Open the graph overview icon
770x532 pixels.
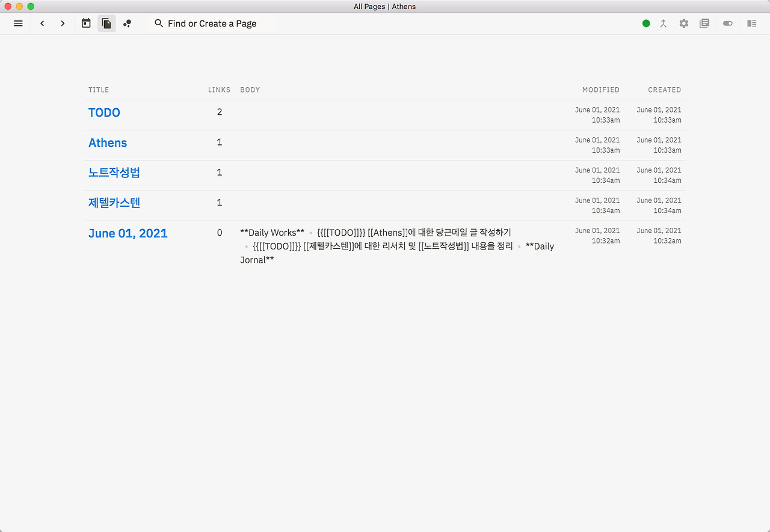127,23
